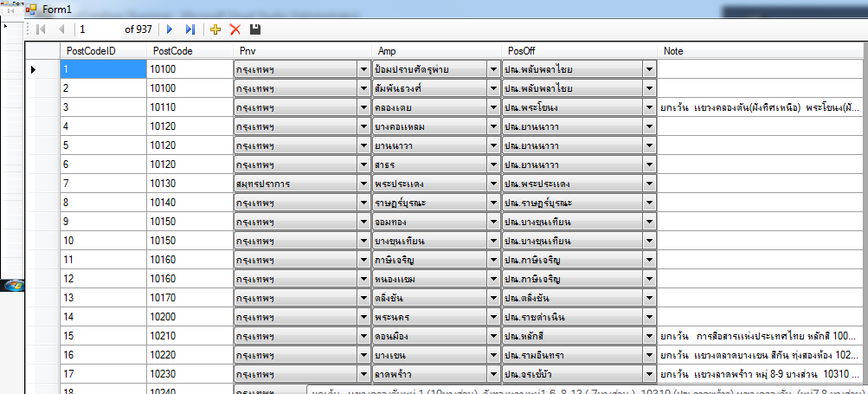This screenshot has width=868, height=394.
Task: Open the Amp dropdown in row 8
Action: [494, 203]
